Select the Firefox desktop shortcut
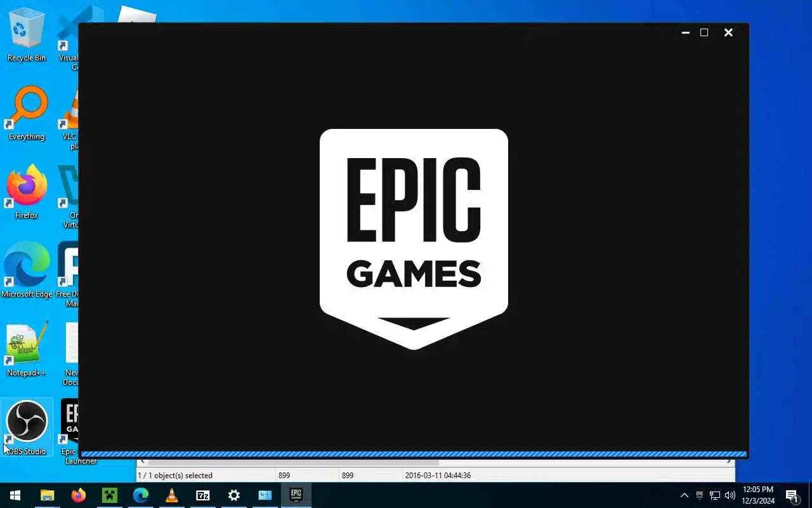Image resolution: width=812 pixels, height=508 pixels. [x=27, y=192]
